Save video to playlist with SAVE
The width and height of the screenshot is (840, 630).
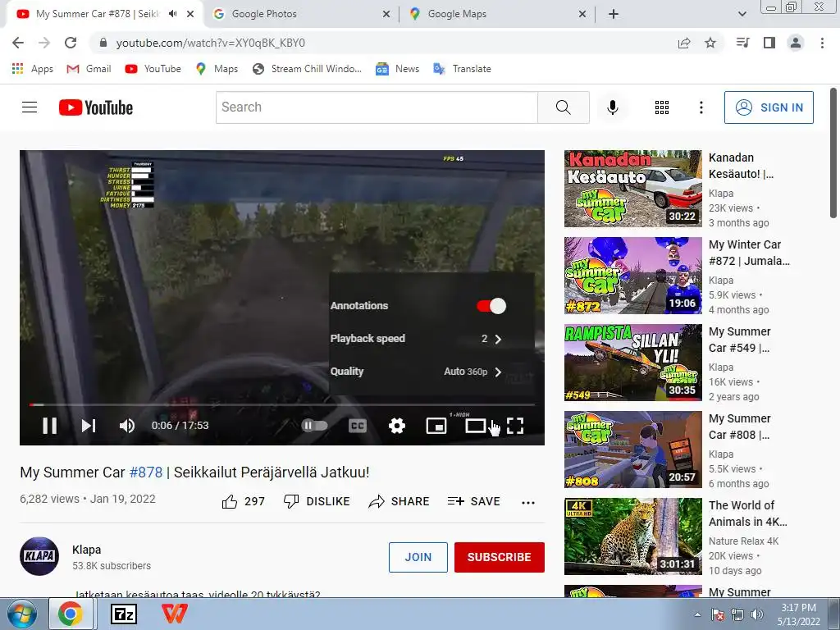point(473,501)
